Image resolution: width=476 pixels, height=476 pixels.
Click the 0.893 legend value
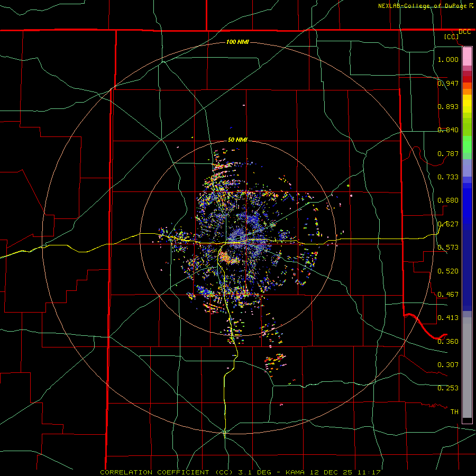pyautogui.click(x=448, y=106)
